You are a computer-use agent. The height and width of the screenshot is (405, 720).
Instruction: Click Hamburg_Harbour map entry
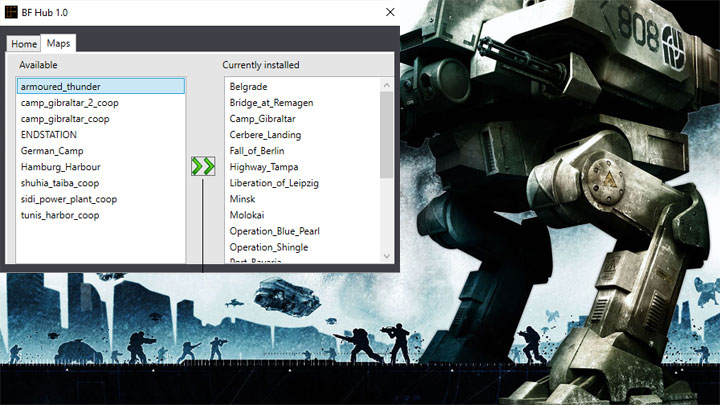[101, 167]
